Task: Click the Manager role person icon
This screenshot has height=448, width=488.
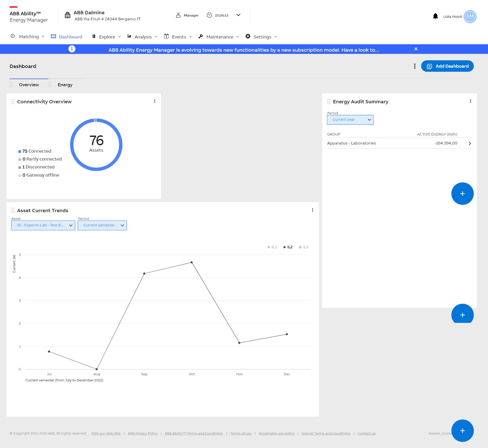Action: coord(178,15)
